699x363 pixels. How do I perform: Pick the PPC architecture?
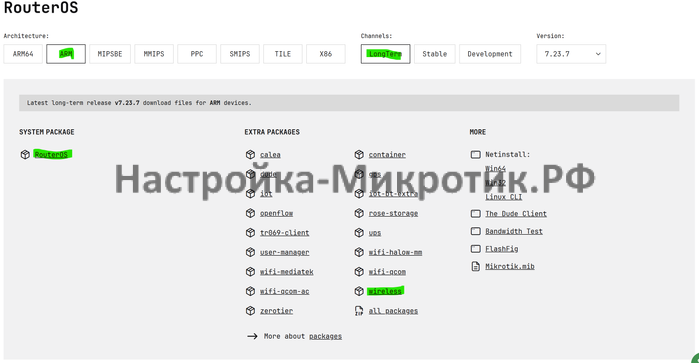pyautogui.click(x=197, y=54)
